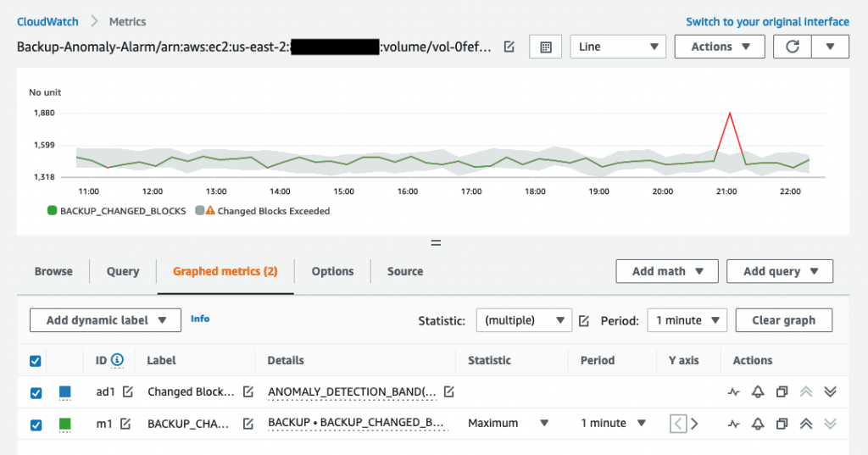This screenshot has height=455, width=868.
Task: Open the Add math dropdown
Action: tap(667, 271)
